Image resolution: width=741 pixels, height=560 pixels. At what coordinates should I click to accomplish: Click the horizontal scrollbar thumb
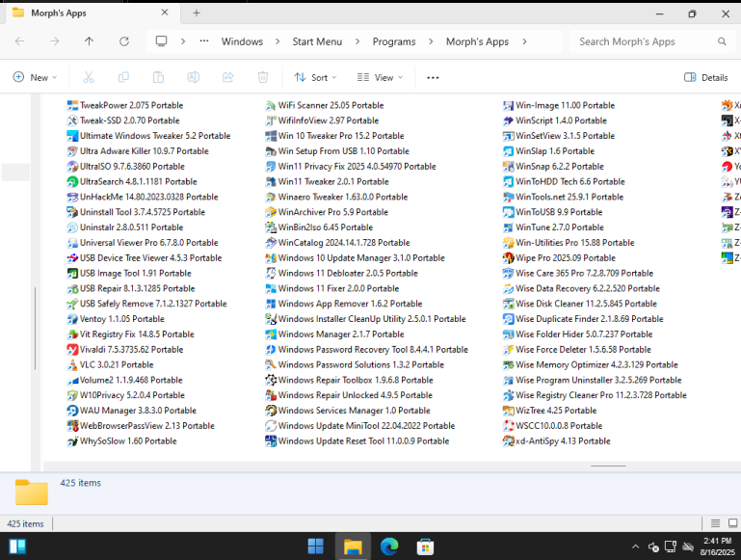coord(608,466)
